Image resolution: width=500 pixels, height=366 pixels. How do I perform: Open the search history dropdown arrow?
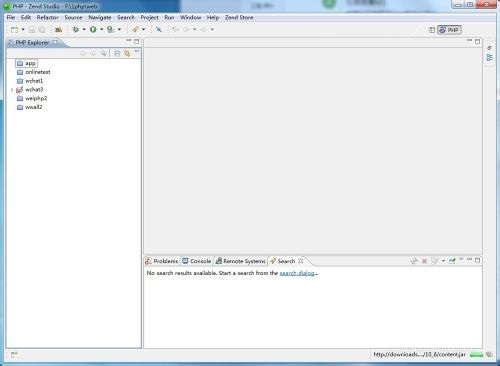click(x=443, y=261)
